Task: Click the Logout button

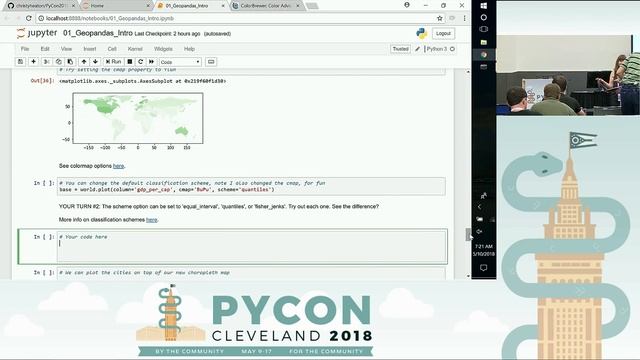Action: pyautogui.click(x=443, y=33)
